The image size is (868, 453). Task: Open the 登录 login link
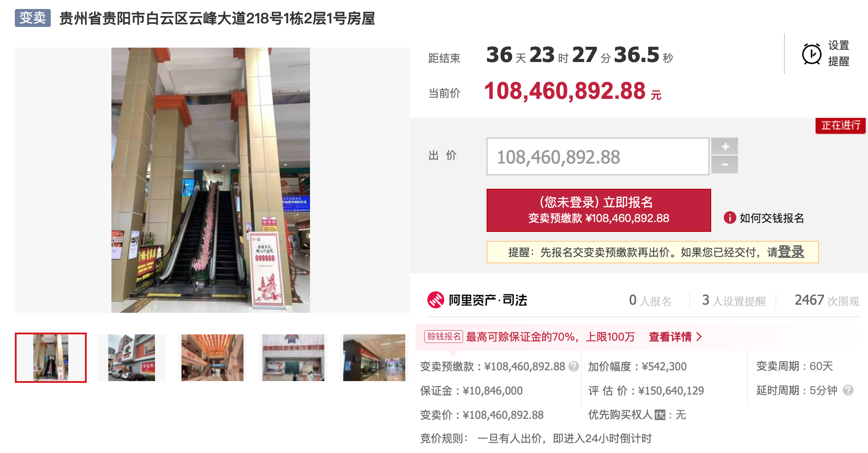(x=791, y=252)
